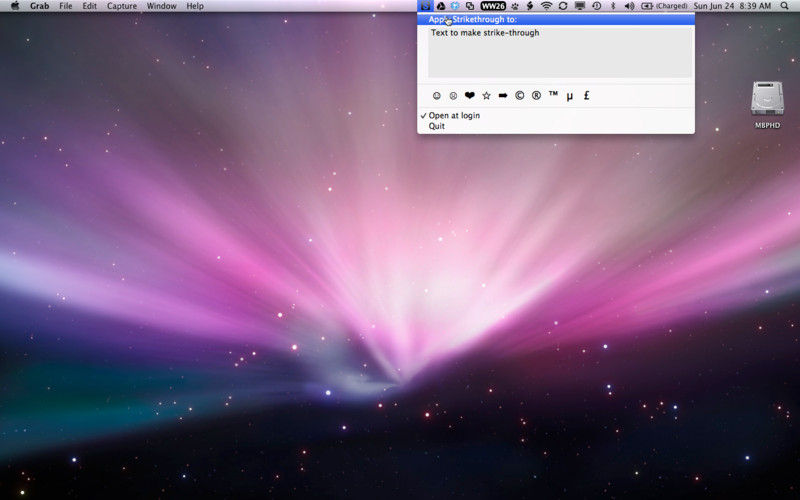
Task: Insert the micro µ symbol
Action: tap(570, 96)
